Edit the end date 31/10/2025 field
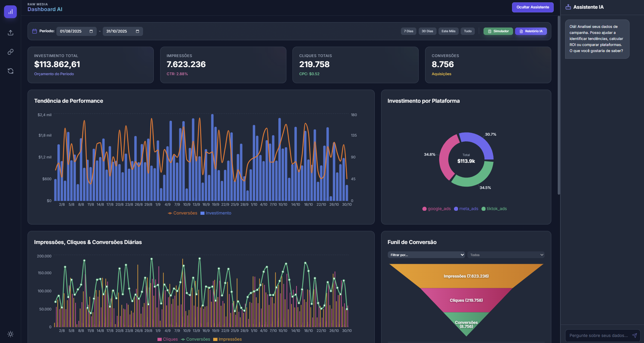The image size is (644, 343). click(123, 31)
